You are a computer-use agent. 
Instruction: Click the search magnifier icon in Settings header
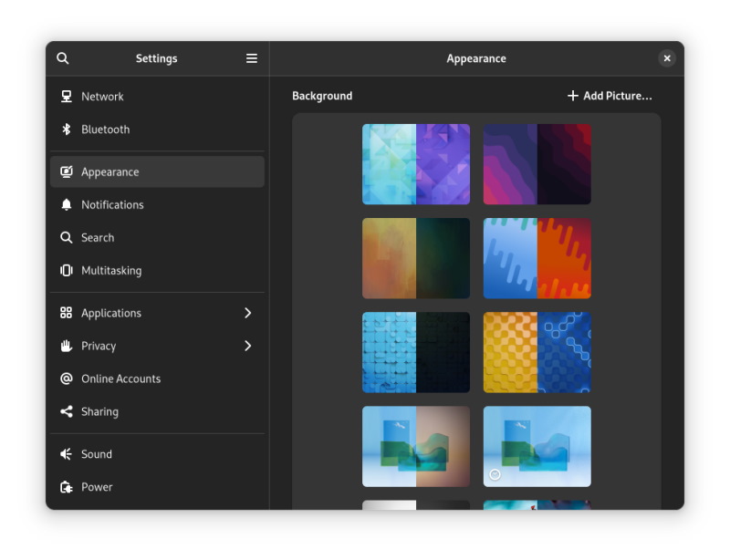click(x=63, y=58)
